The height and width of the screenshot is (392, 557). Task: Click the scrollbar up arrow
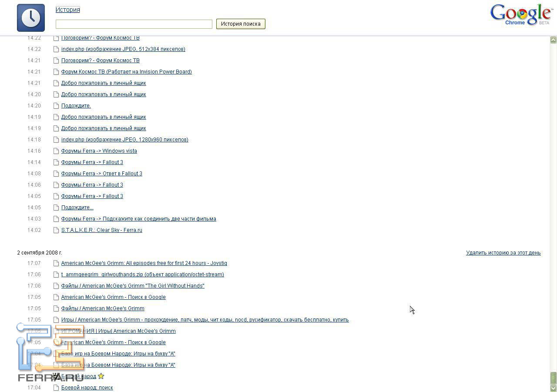[x=554, y=40]
